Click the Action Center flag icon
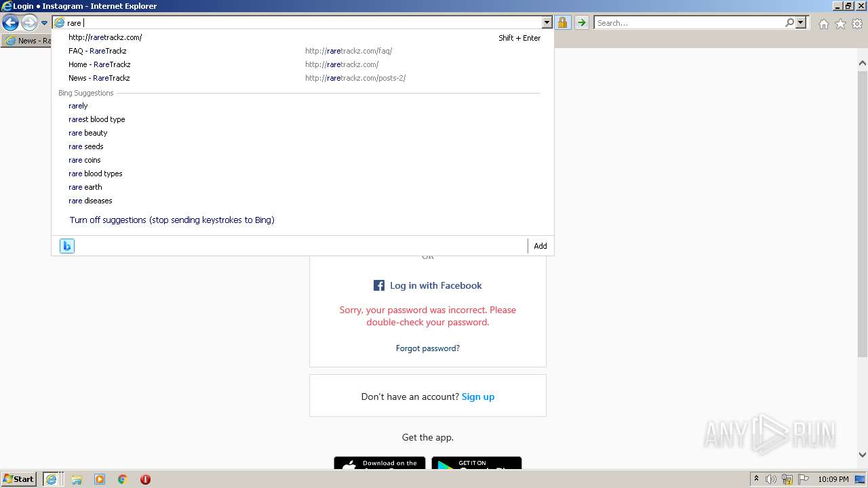The height and width of the screenshot is (488, 868). [x=804, y=479]
